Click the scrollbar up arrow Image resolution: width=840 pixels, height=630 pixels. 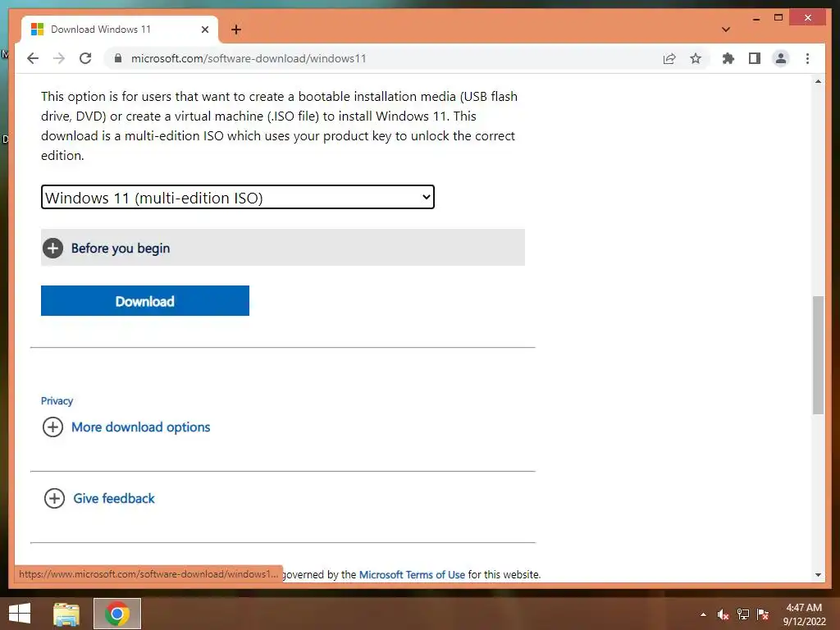click(818, 81)
